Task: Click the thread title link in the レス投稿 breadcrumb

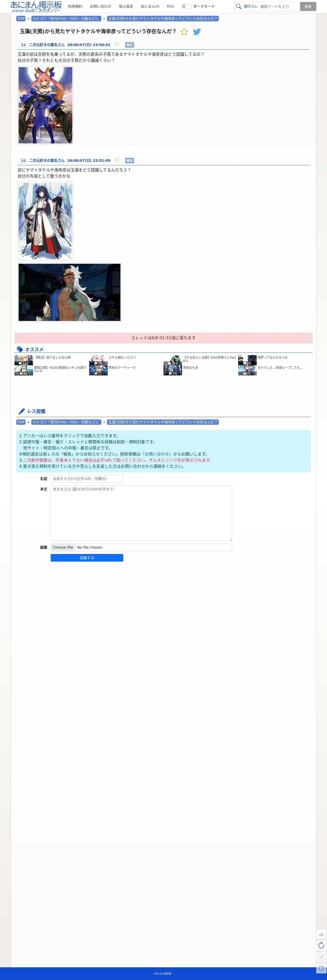Action: tap(163, 422)
